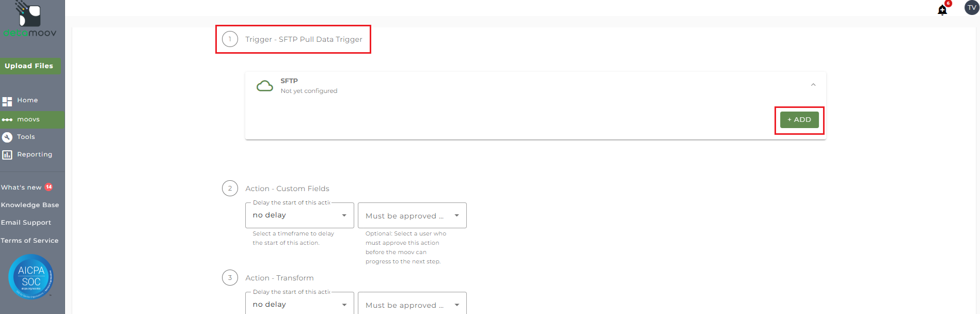
Task: Click the step 2 circle number
Action: pos(230,189)
